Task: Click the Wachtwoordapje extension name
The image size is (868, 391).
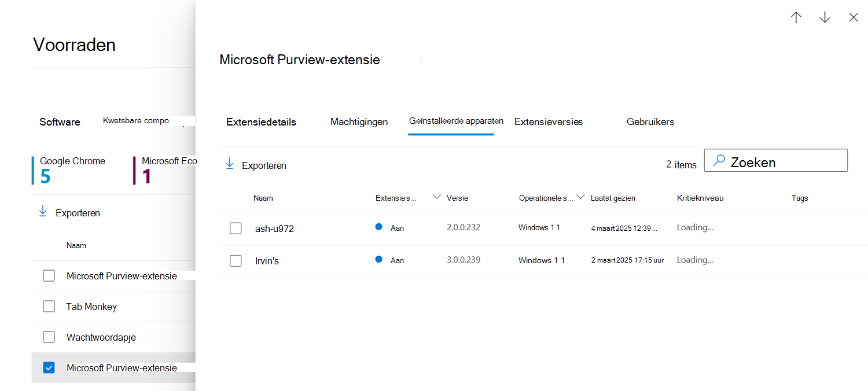Action: click(x=101, y=337)
